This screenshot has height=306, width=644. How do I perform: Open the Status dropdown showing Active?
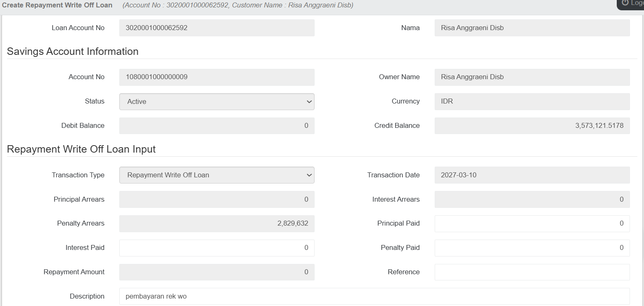point(217,101)
